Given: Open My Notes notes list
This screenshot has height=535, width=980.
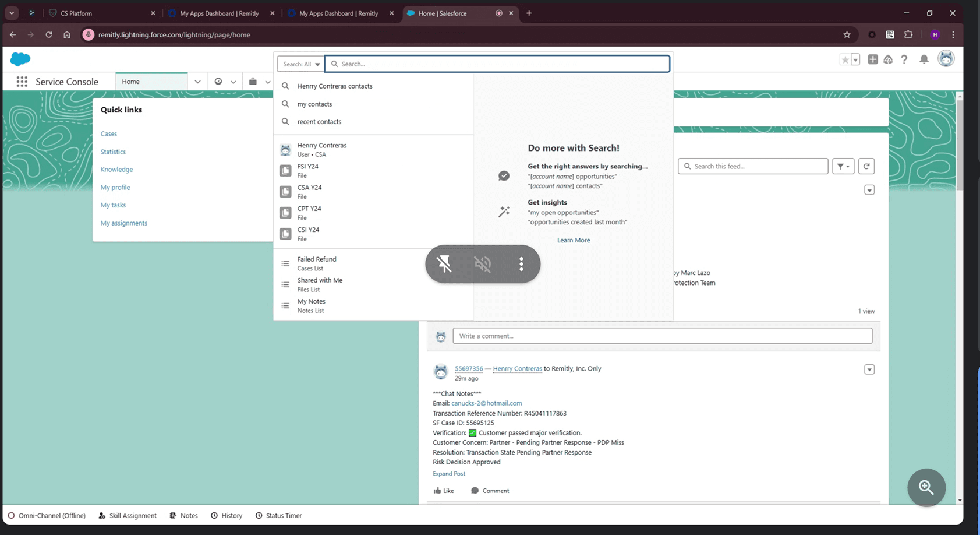Looking at the screenshot, I should (373, 305).
